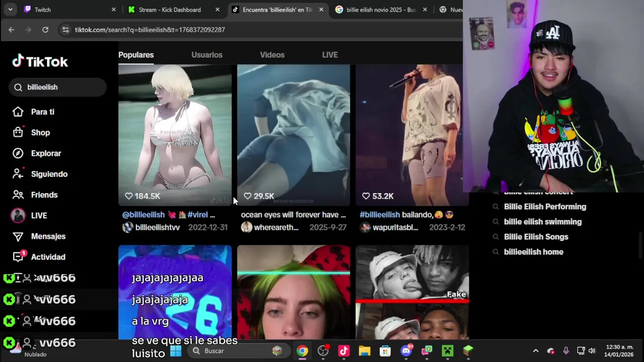Open the video with 29.5K likes
The height and width of the screenshot is (362, 644).
(293, 135)
